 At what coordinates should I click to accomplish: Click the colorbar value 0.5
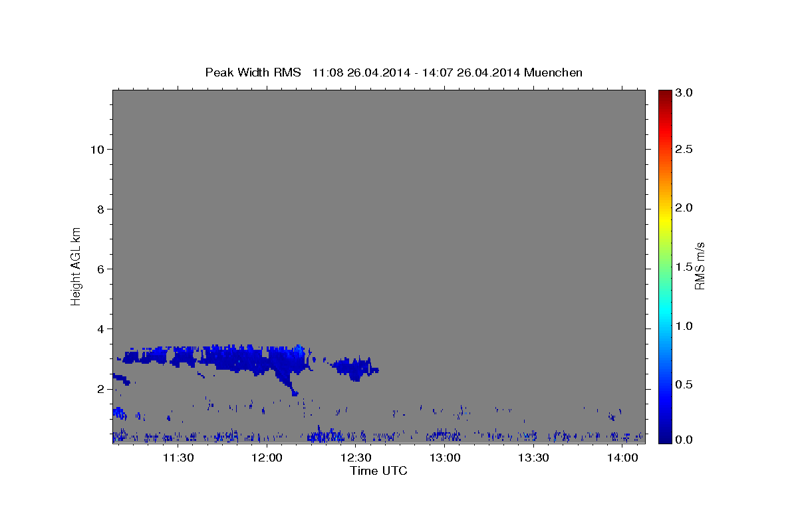(x=684, y=384)
